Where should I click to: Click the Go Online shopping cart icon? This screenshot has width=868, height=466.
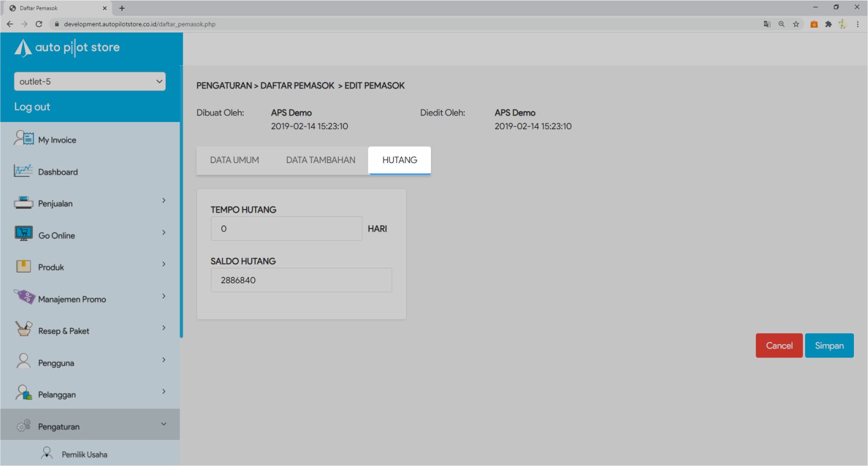click(x=23, y=234)
